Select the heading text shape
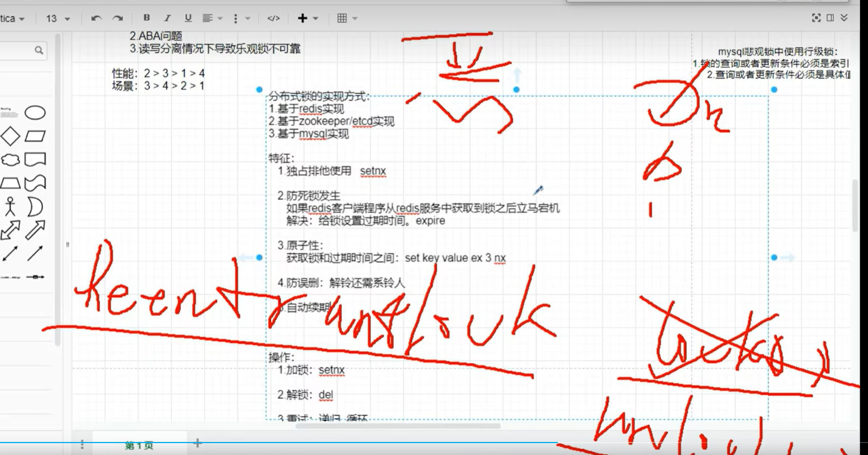This screenshot has height=455, width=868. [x=10, y=113]
